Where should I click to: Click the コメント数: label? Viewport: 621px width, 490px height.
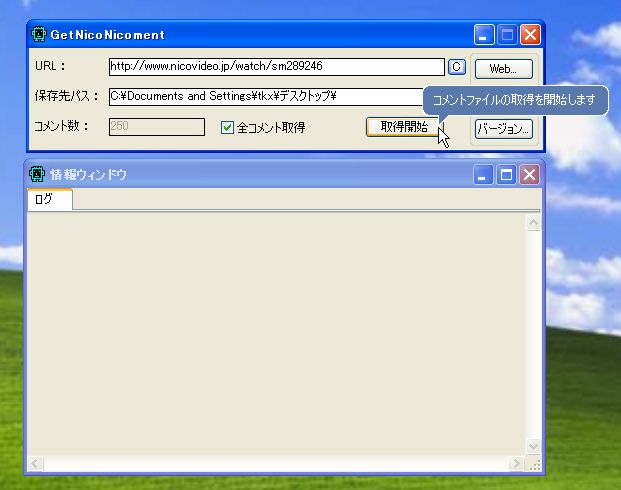[61, 126]
